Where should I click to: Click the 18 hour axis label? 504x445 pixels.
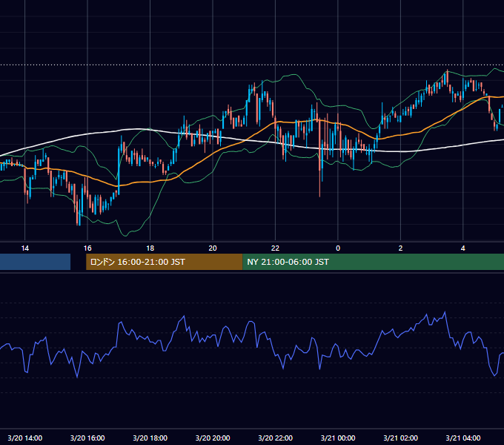(x=150, y=248)
